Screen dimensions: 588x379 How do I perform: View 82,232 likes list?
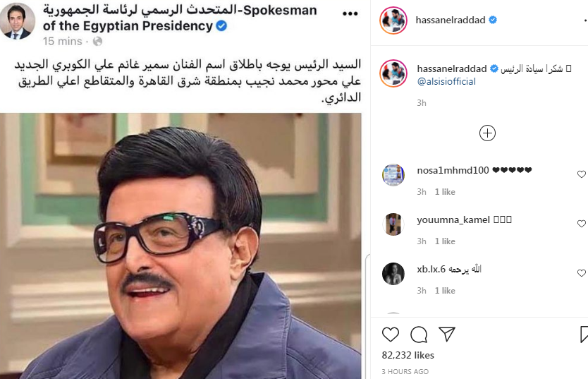pos(408,356)
